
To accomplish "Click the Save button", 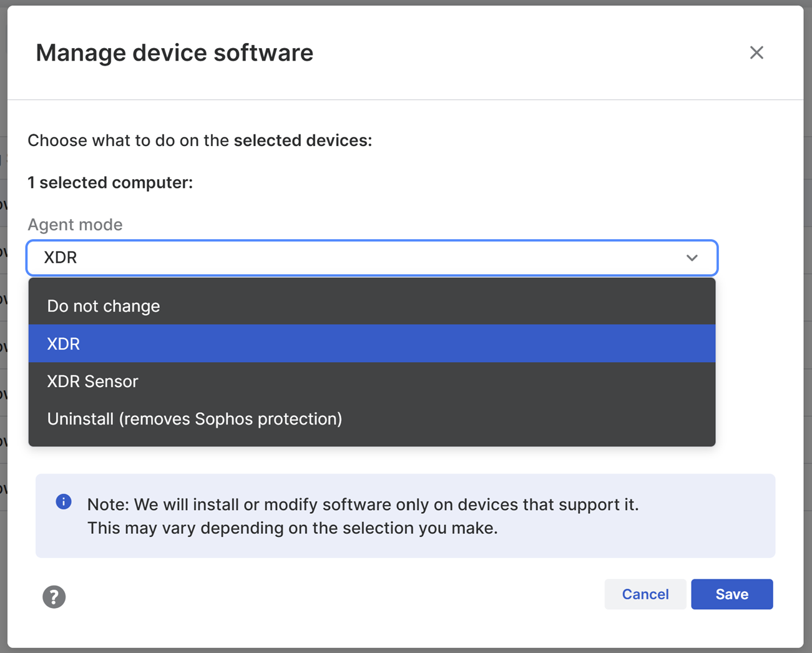I will point(731,594).
